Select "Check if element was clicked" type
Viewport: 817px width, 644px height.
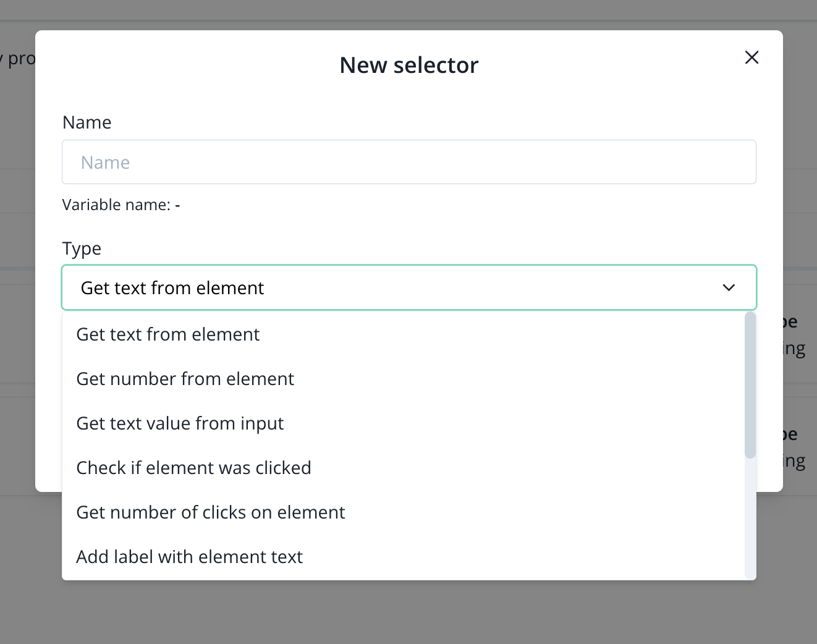(x=193, y=468)
